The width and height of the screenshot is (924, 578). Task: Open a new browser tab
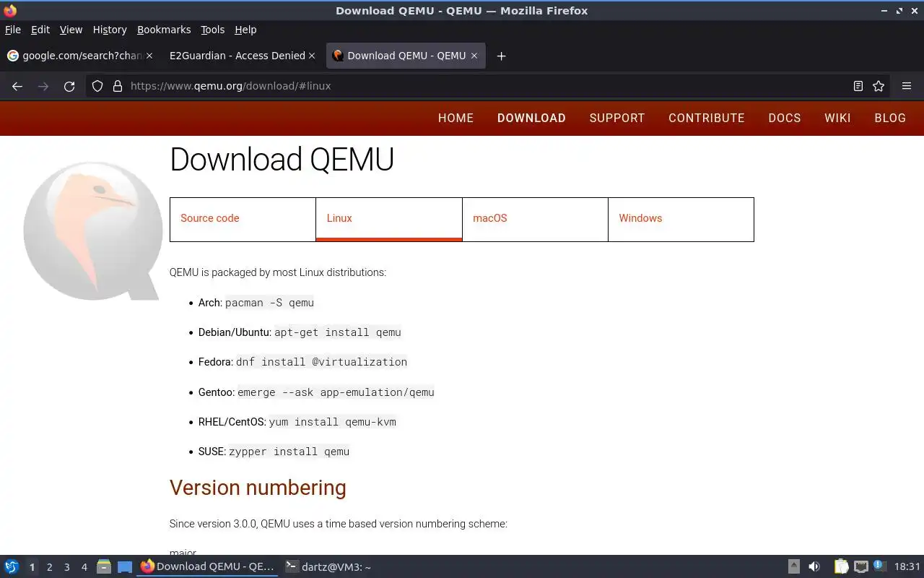click(x=501, y=56)
